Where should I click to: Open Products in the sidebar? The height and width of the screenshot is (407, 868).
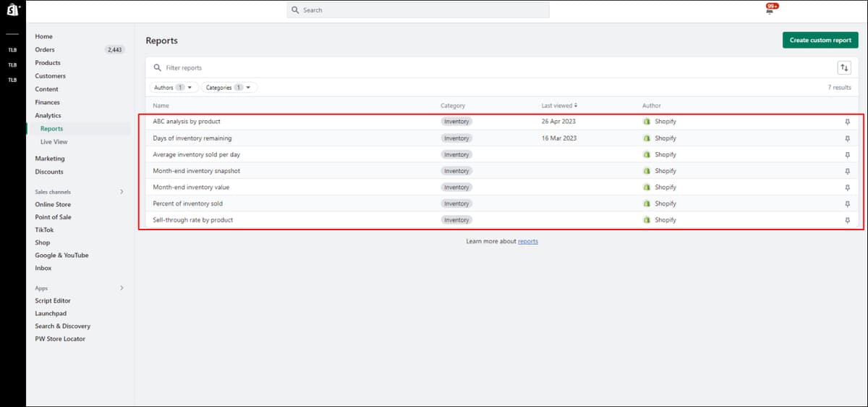pyautogui.click(x=48, y=63)
